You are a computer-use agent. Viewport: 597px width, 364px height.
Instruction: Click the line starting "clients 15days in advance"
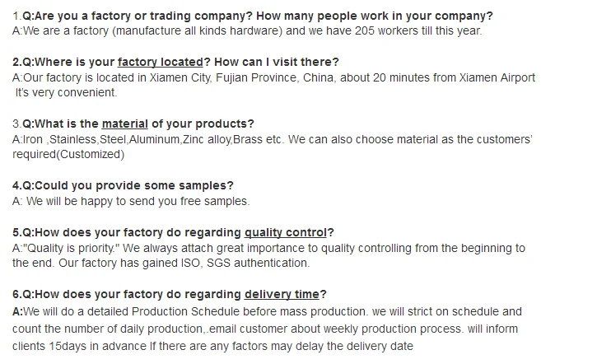(212, 347)
